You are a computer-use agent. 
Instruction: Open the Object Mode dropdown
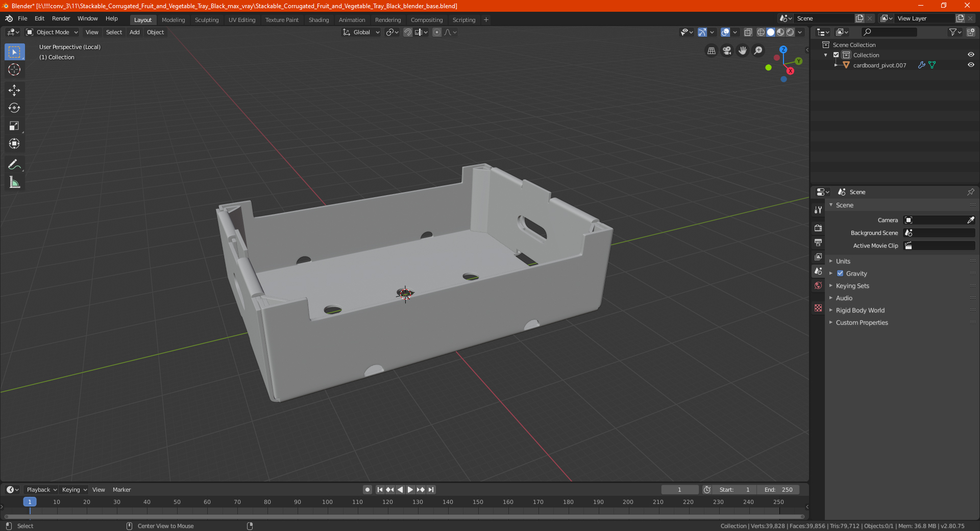pyautogui.click(x=52, y=32)
